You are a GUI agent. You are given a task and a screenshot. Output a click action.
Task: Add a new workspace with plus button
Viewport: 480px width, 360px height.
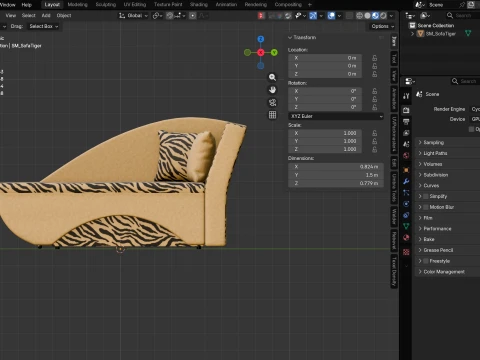coord(309,5)
